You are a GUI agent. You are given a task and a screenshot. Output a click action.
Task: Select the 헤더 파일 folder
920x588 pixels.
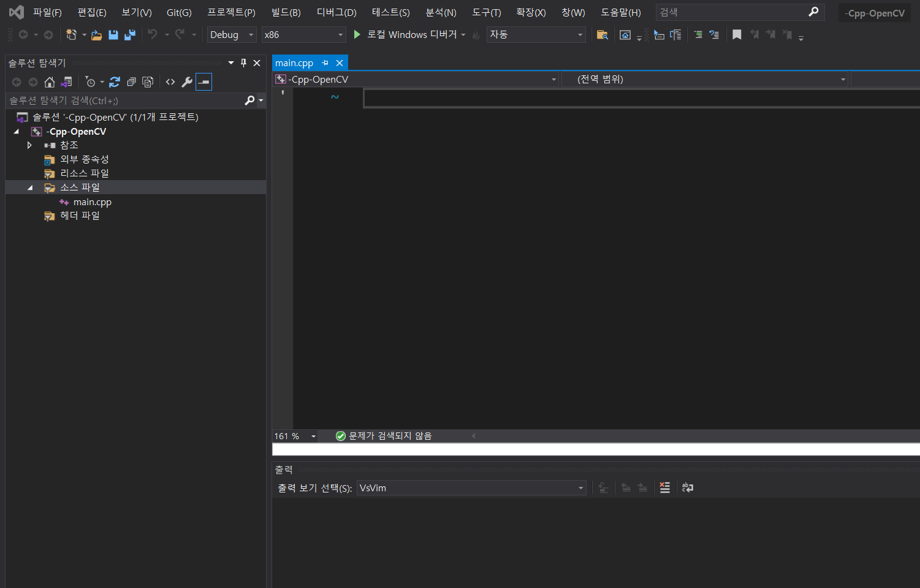[x=80, y=216]
